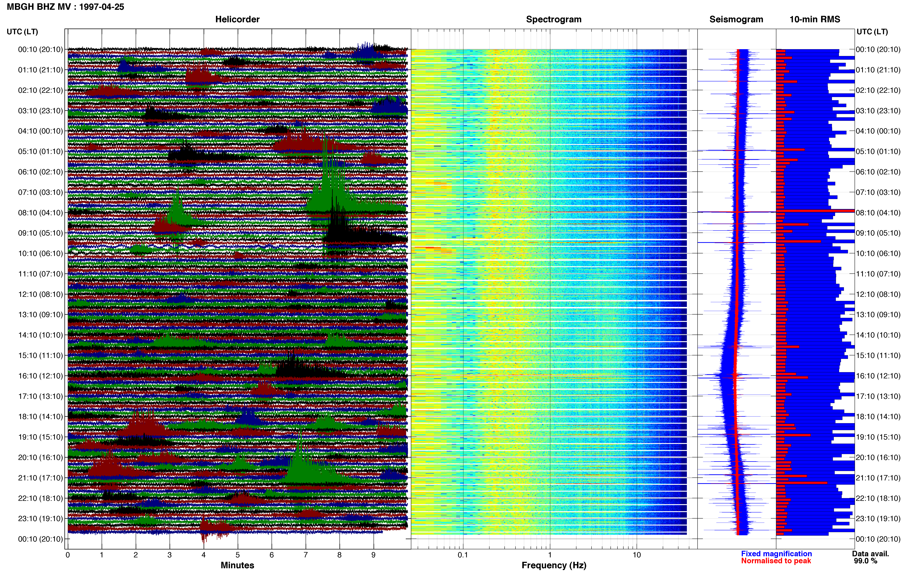Click the '9' tick on Minutes axis
This screenshot has height=578, width=924.
click(373, 555)
